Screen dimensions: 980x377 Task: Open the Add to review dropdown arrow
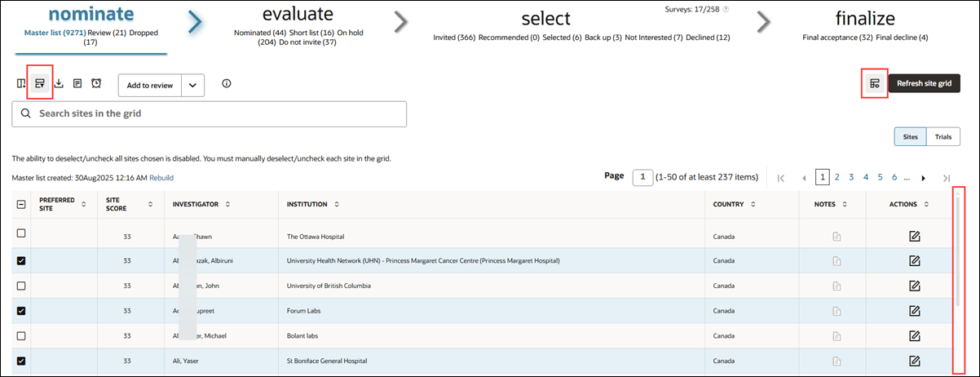click(192, 85)
